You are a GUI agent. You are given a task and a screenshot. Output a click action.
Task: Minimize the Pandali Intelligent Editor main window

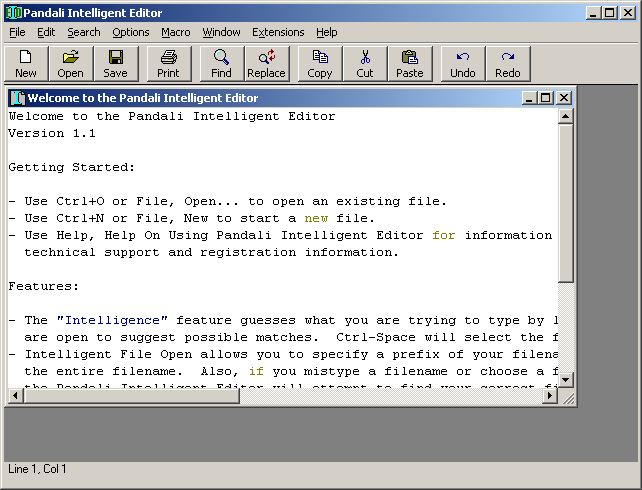[x=592, y=13]
